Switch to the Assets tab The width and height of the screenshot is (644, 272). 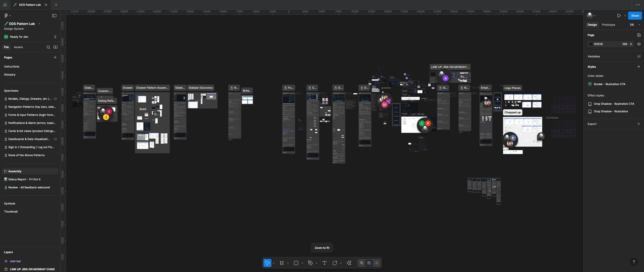pyautogui.click(x=18, y=47)
